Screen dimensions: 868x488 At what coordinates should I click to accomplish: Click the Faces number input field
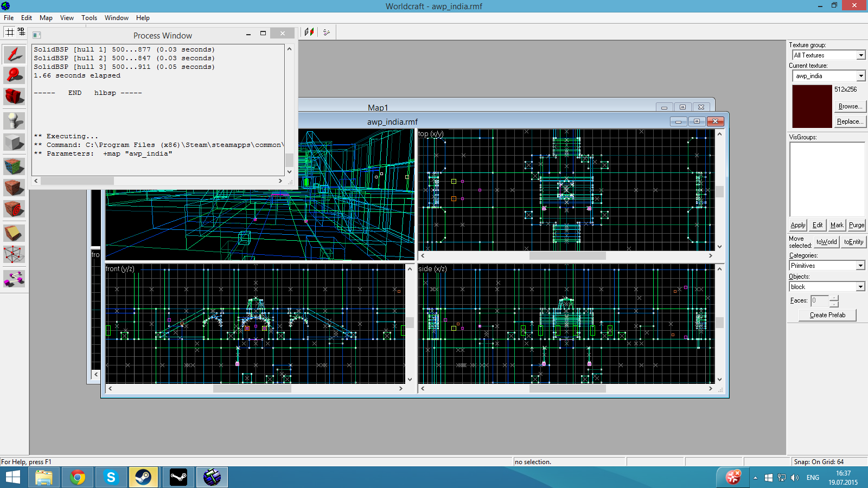[820, 300]
